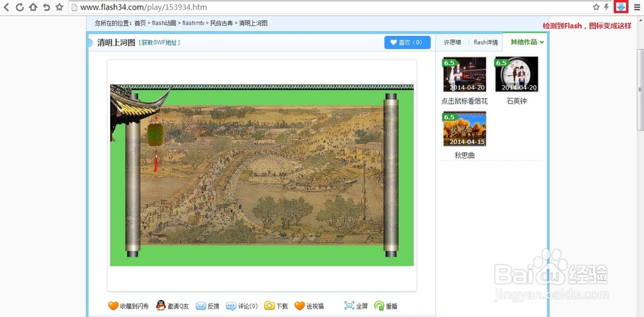644x317 pixels.
Task: Replay the flash with 重播 icon
Action: (379, 306)
